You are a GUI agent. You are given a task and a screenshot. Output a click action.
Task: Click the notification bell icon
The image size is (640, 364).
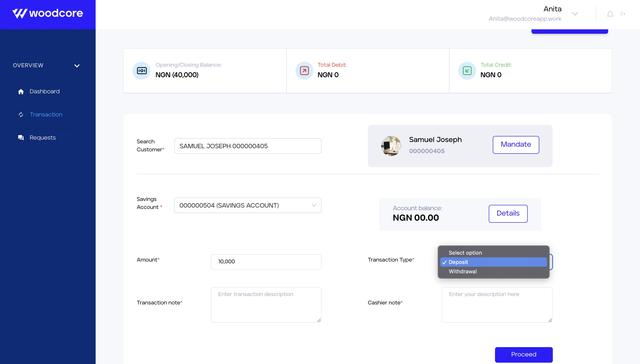(610, 14)
